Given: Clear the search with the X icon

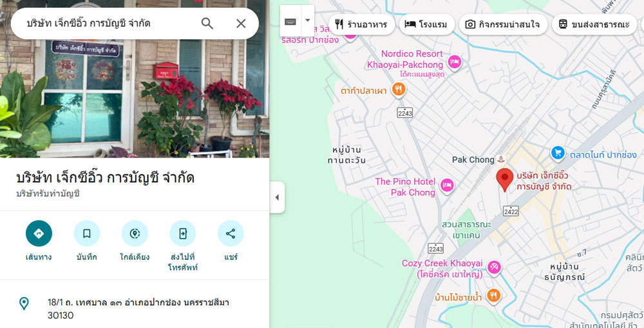Looking at the screenshot, I should (241, 24).
